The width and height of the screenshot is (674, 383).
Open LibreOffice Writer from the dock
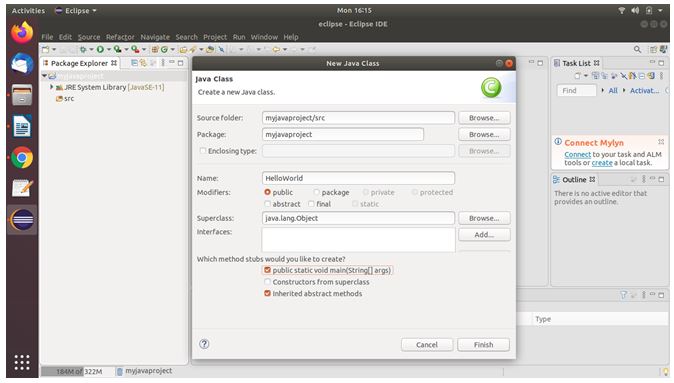(x=22, y=126)
